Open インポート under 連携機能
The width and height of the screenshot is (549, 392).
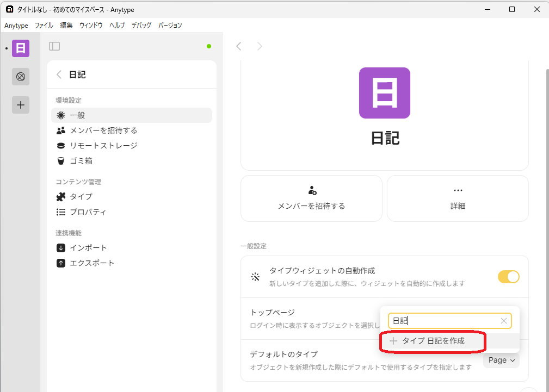132,248
